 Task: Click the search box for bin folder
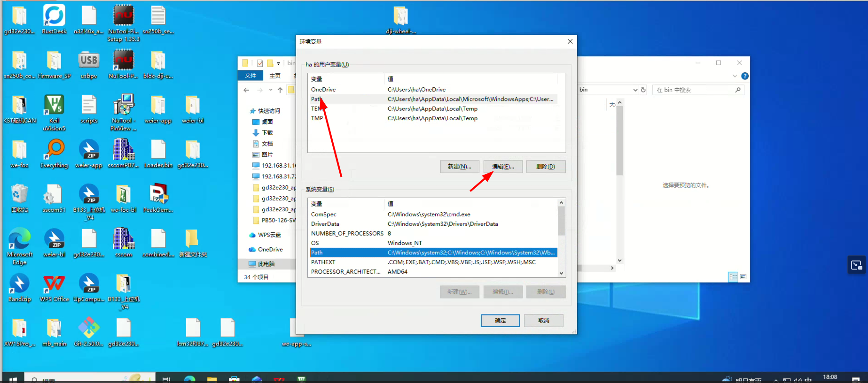[693, 90]
